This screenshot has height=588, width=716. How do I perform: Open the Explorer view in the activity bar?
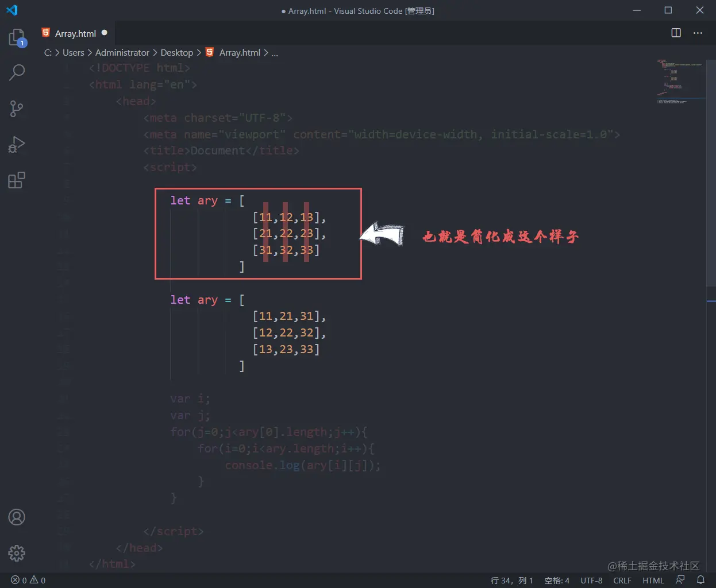(17, 37)
